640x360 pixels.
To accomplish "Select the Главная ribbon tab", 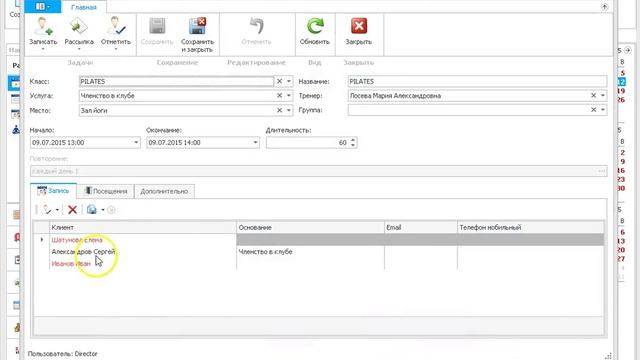I will click(x=84, y=7).
